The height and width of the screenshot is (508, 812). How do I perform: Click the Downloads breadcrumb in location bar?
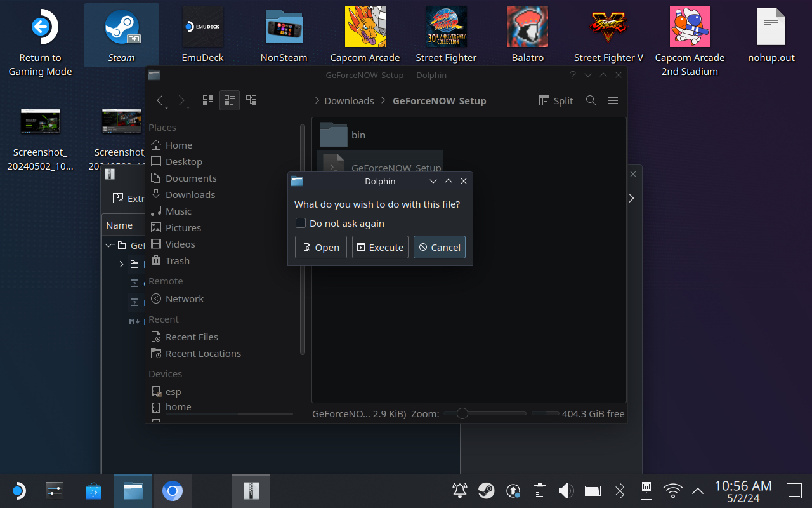349,100
